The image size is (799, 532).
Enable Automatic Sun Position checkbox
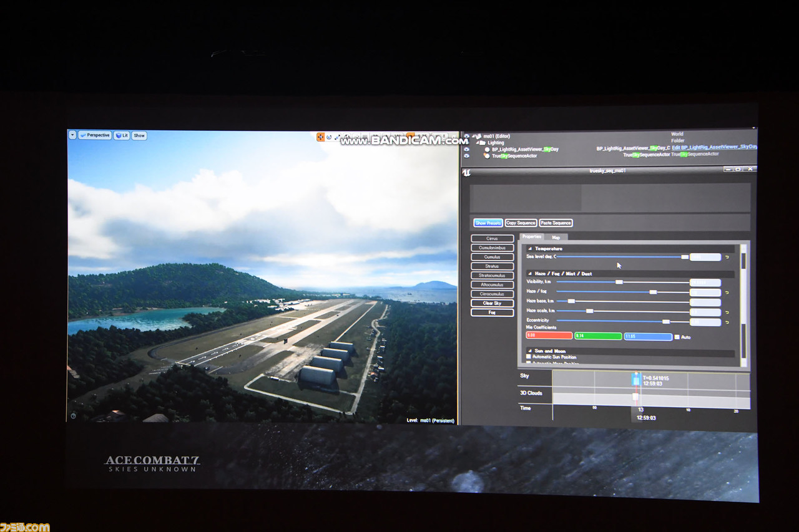(529, 357)
